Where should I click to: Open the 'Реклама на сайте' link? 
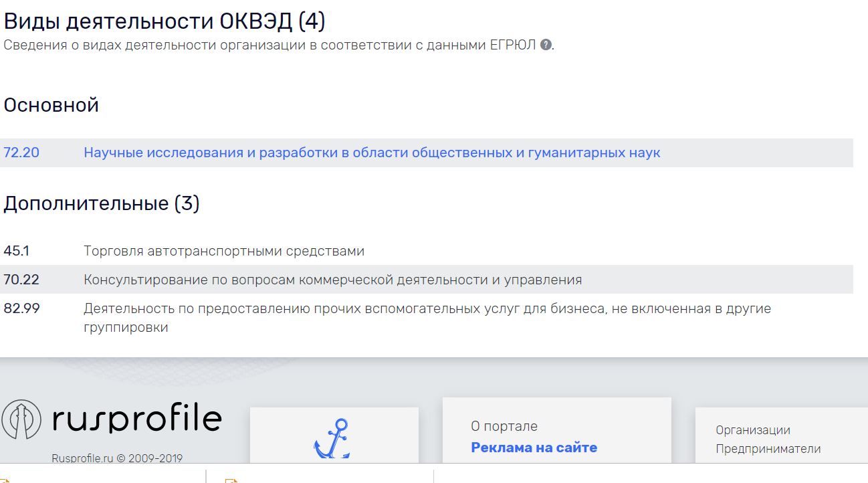[534, 448]
